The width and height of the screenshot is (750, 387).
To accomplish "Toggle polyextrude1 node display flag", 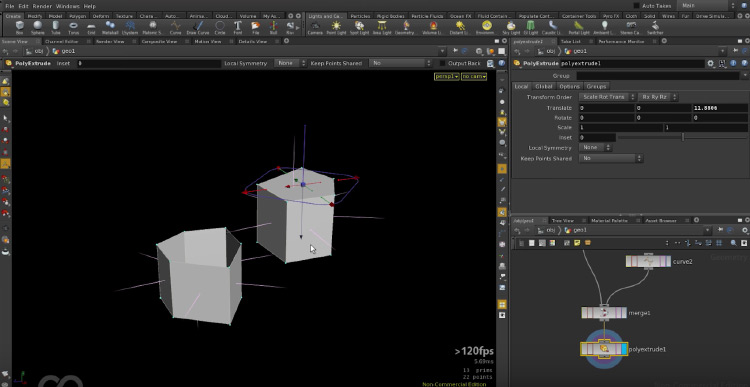I will [623, 349].
